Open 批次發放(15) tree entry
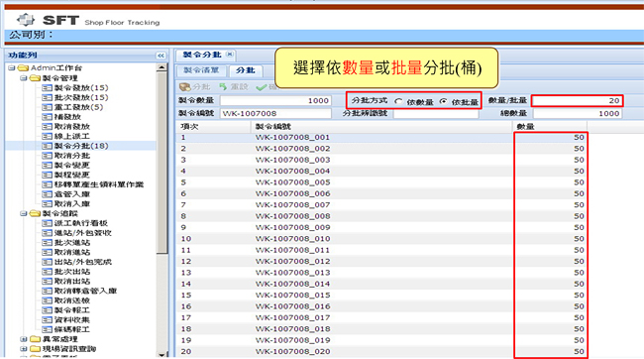 click(x=81, y=97)
